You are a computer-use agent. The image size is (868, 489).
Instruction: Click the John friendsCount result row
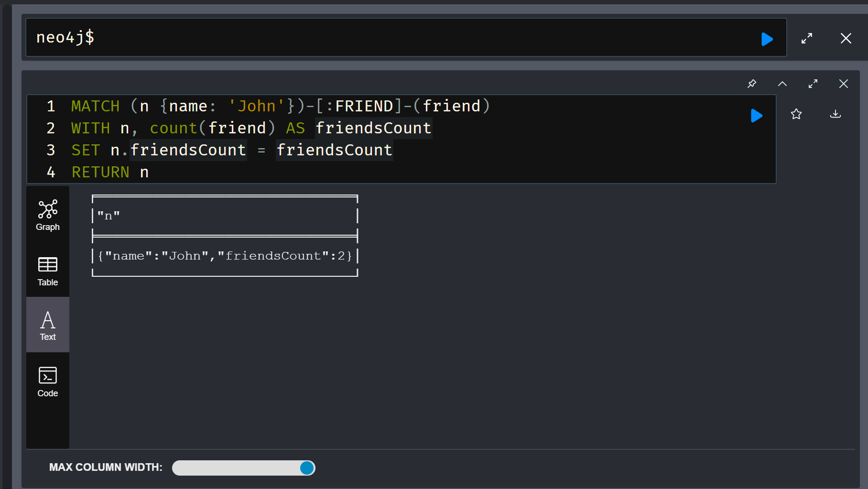coord(225,256)
